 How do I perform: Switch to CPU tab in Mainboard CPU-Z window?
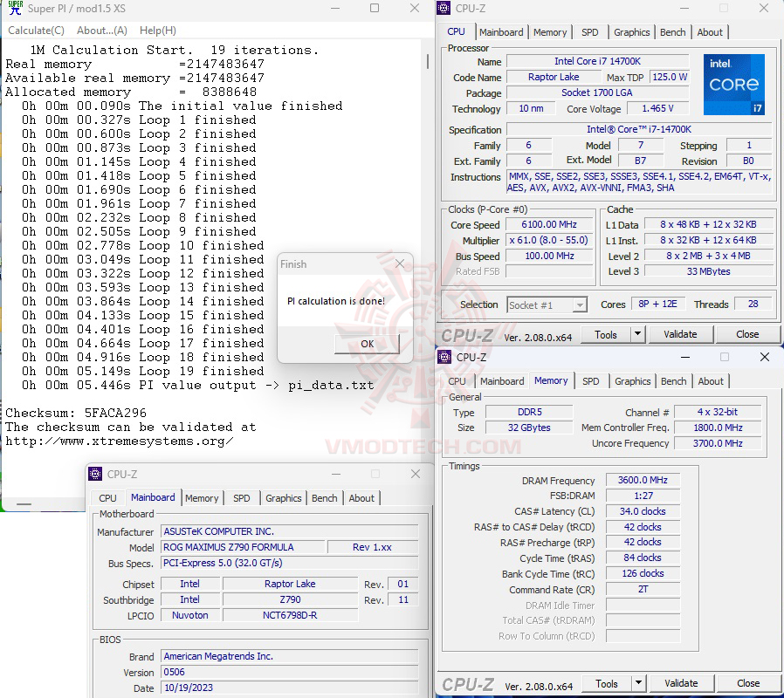(x=107, y=498)
